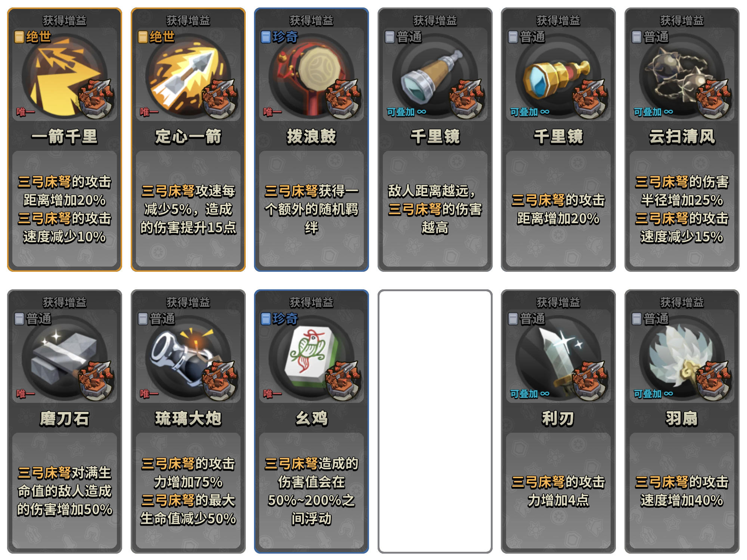The width and height of the screenshot is (747, 560).
Task: Select the 云扫清风 spiked chain balls icon
Action: coord(682,76)
